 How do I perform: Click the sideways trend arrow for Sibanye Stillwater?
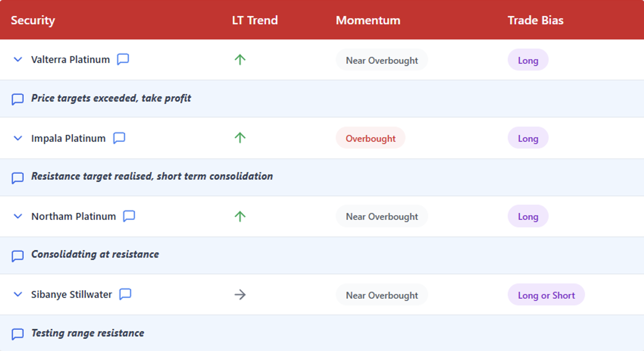click(240, 295)
